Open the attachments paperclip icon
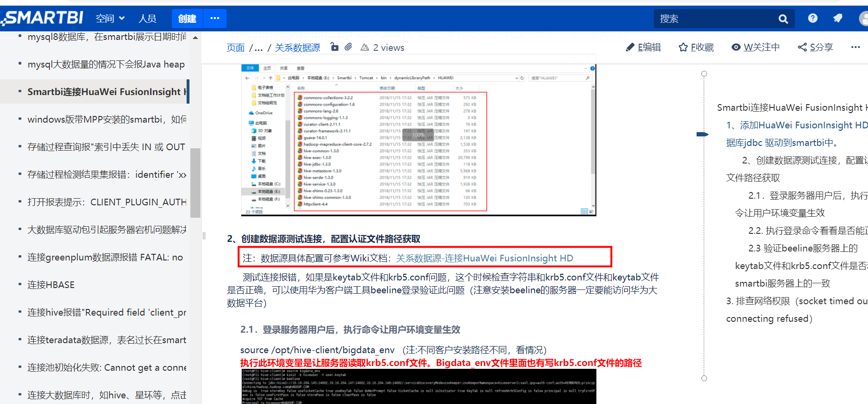868x404 pixels. coord(349,47)
